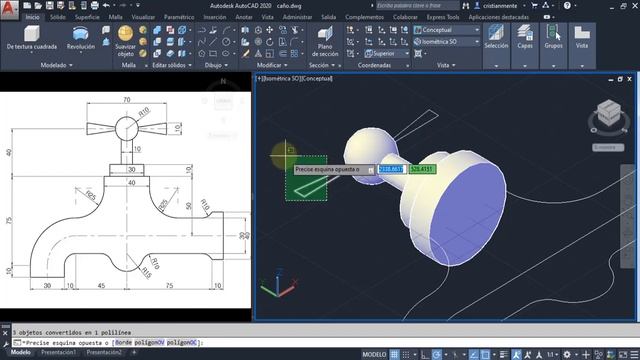Expand the Modificar panel
The height and width of the screenshot is (360, 640).
(272, 65)
